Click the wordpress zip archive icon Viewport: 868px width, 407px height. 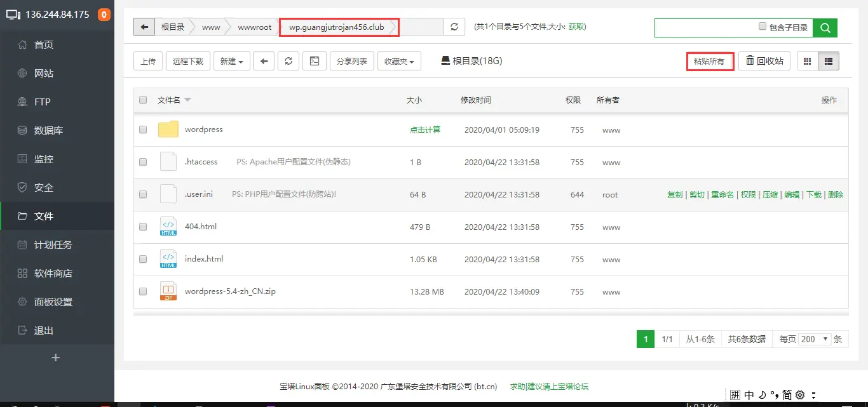point(168,291)
